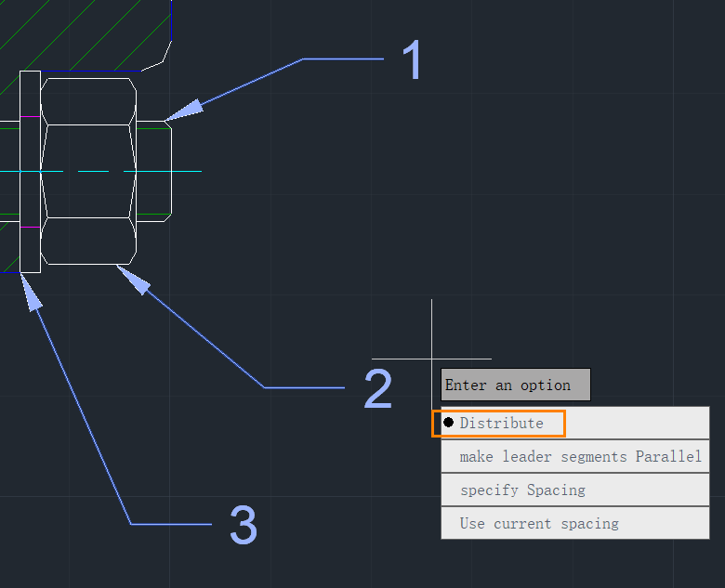Select leader number 1 text
Viewport: 725px width, 588px height.
point(412,60)
